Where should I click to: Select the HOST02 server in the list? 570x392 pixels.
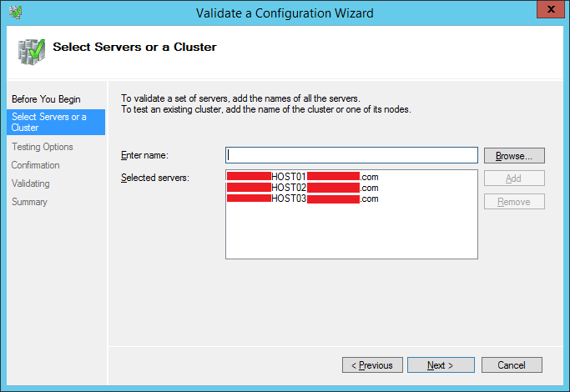302,188
